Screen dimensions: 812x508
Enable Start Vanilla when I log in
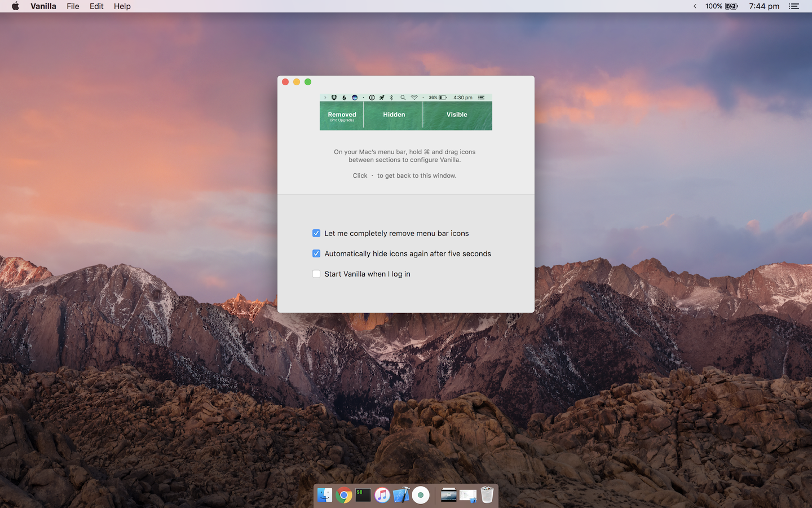tap(316, 274)
